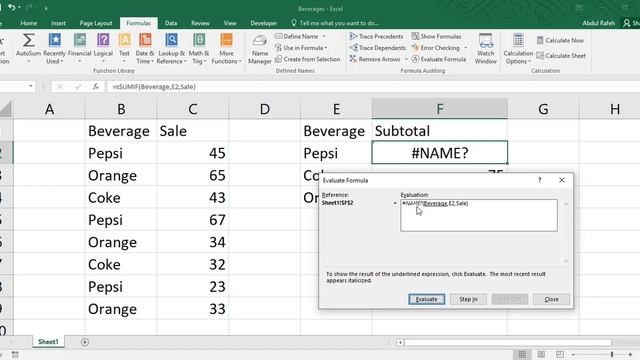Select Subtotal header cell
Screen dimensions: 640x360
click(x=440, y=131)
